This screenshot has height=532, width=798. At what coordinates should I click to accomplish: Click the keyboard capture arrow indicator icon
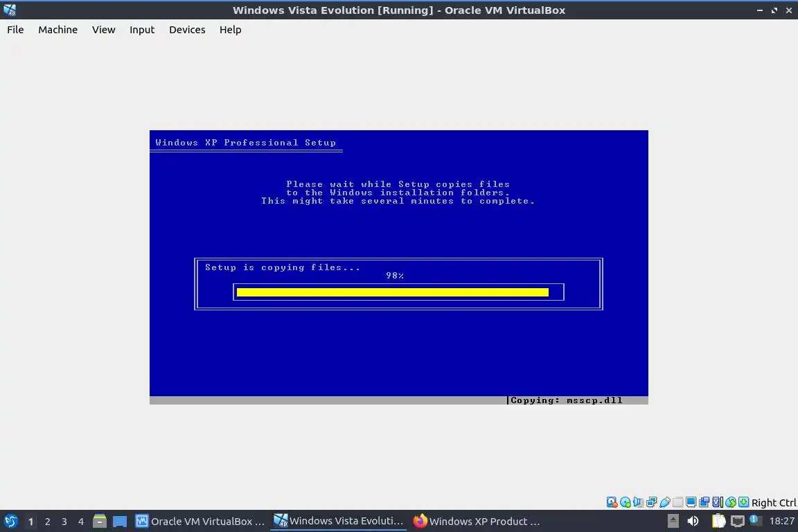(x=744, y=502)
